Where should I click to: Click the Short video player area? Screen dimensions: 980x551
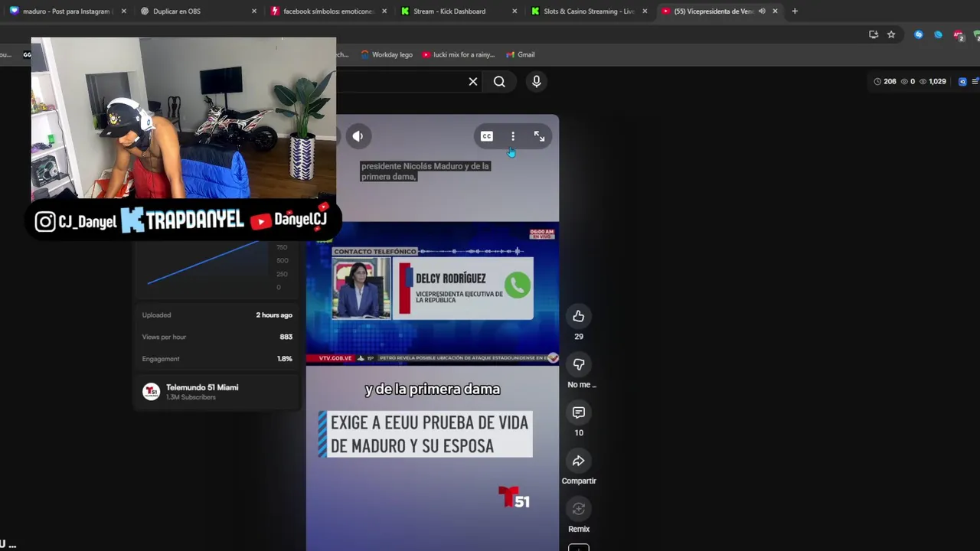(x=433, y=333)
